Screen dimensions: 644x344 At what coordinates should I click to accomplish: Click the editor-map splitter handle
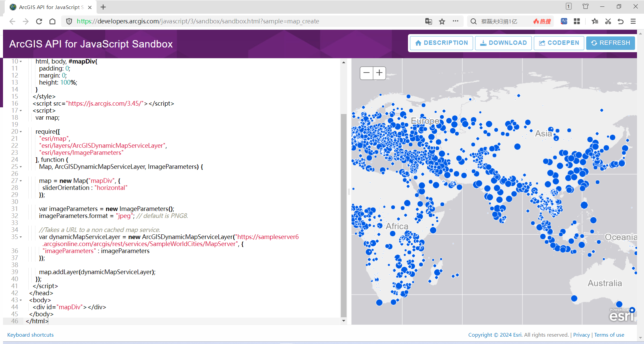coord(349,191)
